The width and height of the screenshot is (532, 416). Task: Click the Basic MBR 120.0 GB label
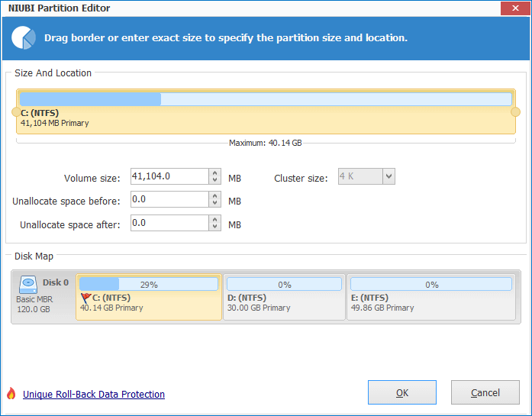click(x=34, y=305)
